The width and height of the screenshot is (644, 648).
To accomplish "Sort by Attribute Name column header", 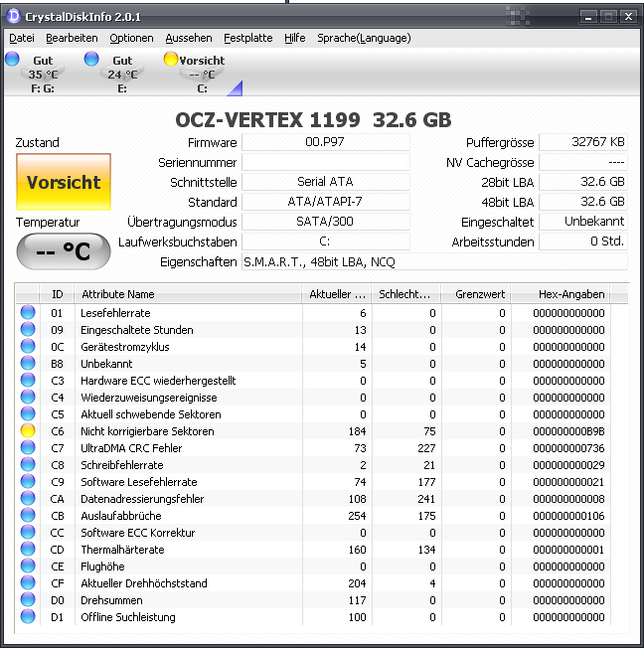I will click(x=188, y=294).
